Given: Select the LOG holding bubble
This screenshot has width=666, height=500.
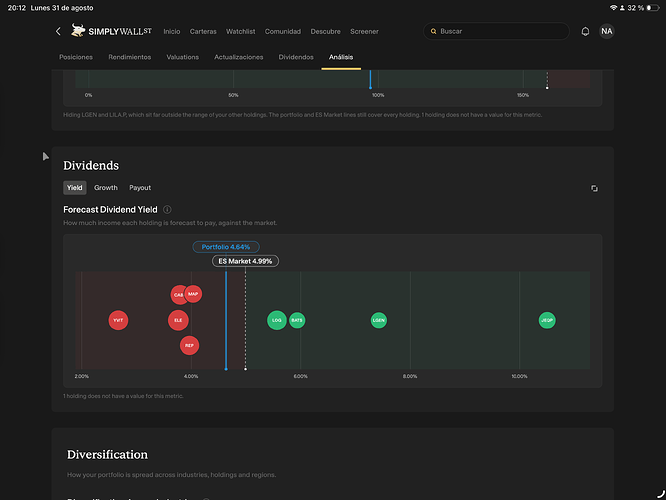Looking at the screenshot, I should pyautogui.click(x=277, y=320).
